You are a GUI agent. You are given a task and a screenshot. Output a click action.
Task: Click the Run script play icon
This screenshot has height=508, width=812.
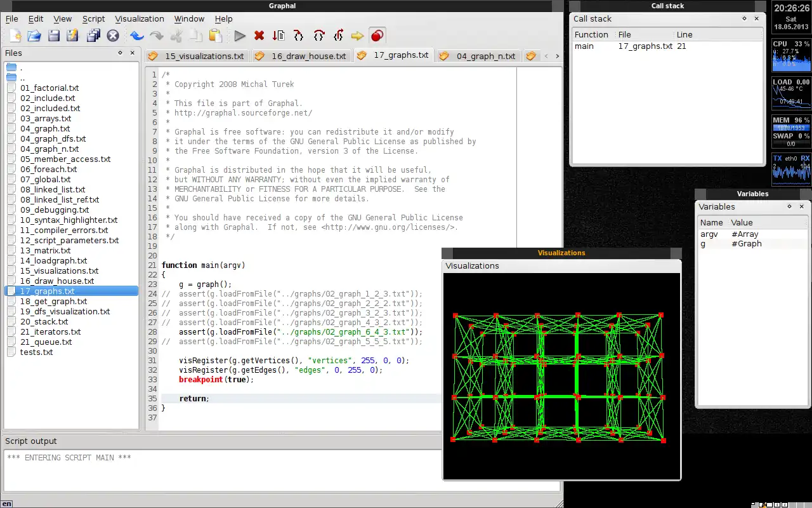(x=240, y=36)
